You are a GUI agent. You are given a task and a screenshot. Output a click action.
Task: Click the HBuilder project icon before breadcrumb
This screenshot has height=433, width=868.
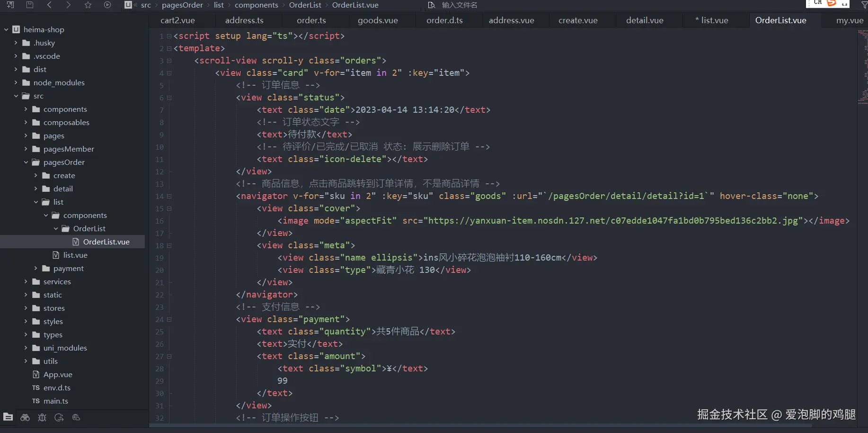click(128, 5)
